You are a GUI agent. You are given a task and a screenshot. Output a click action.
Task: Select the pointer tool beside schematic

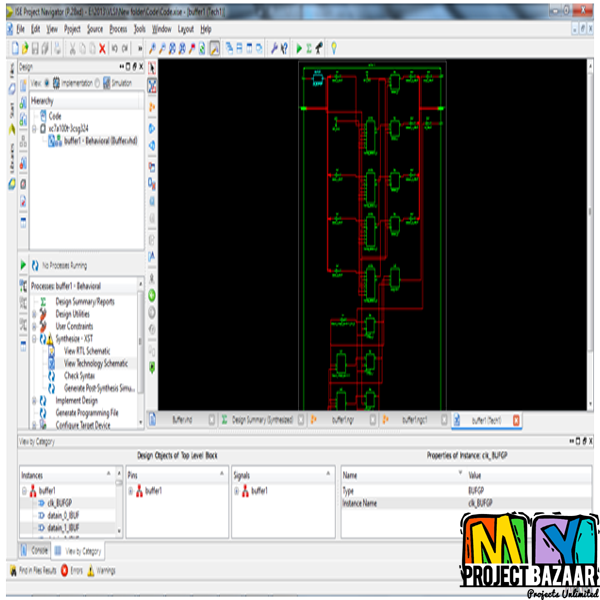click(152, 68)
